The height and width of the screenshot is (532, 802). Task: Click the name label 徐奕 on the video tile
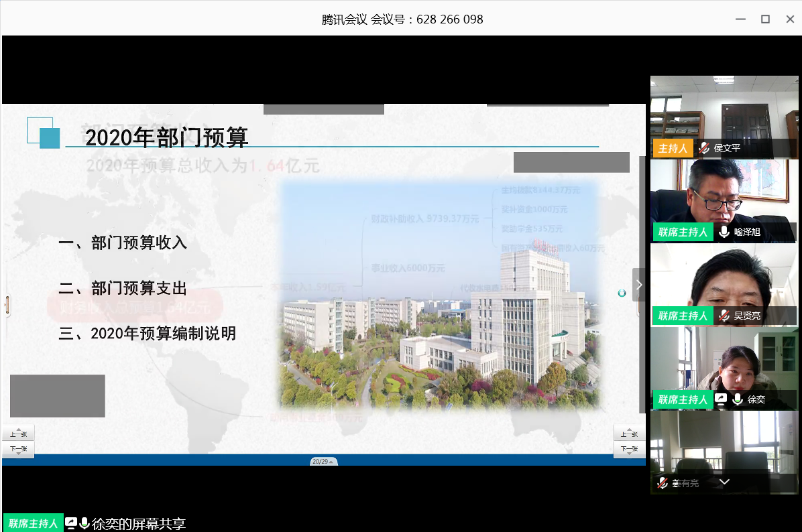coord(756,399)
